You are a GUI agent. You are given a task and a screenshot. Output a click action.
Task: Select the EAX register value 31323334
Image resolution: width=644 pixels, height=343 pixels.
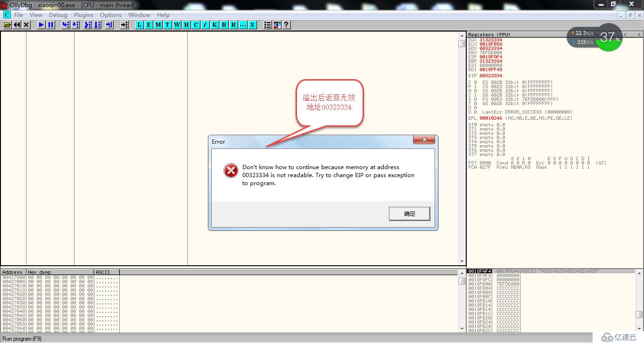coord(491,40)
